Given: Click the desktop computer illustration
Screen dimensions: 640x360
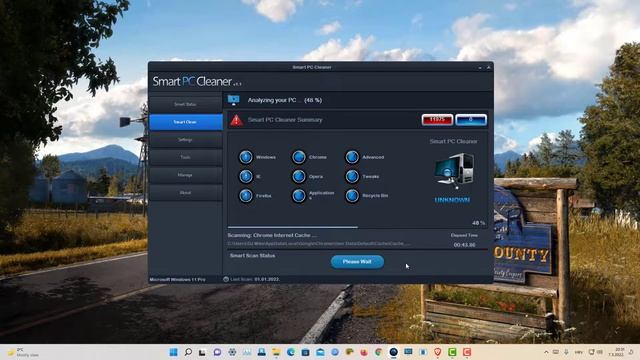Looking at the screenshot, I should coord(454,171).
